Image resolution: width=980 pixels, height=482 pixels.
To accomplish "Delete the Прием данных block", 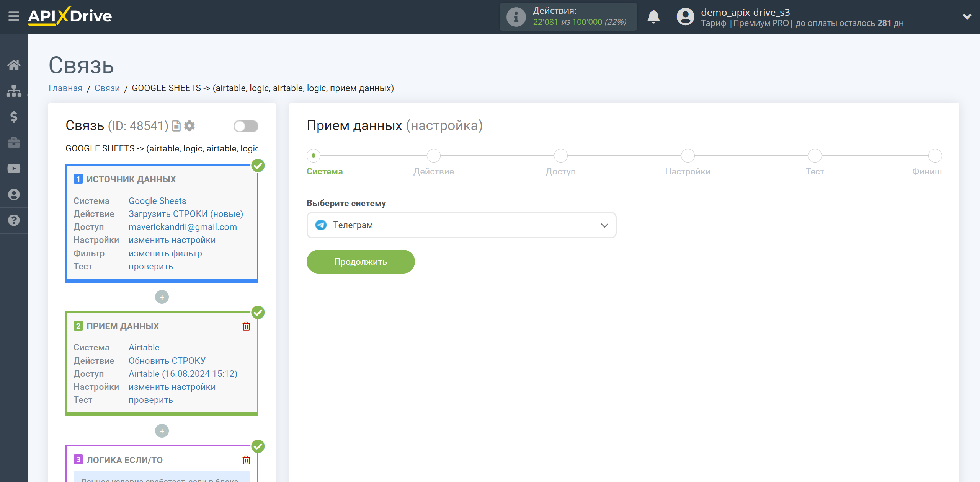I will 246,326.
